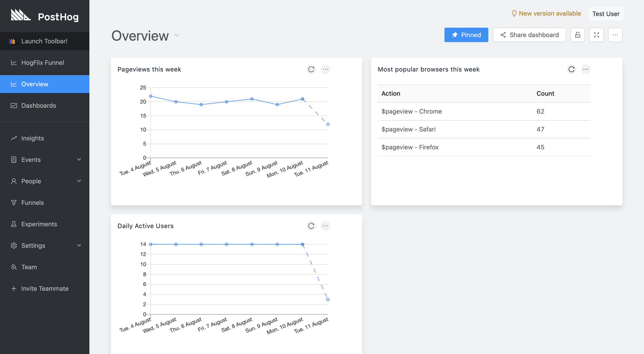This screenshot has width=644, height=354.
Task: Open Daily Active Users options menu
Action: (x=326, y=226)
